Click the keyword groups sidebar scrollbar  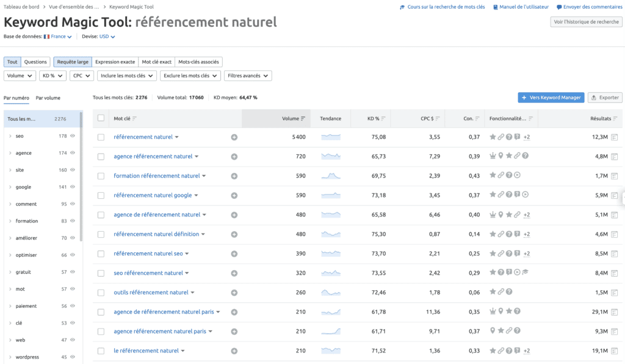[81, 176]
